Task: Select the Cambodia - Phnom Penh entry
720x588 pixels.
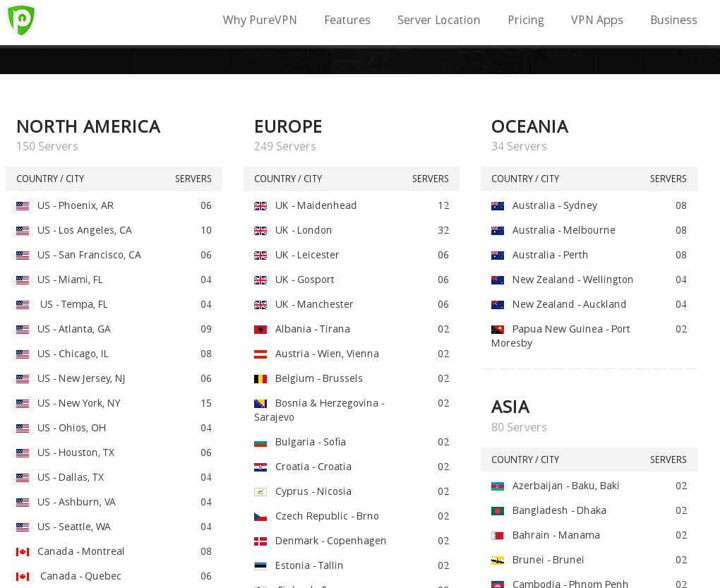Action: (570, 583)
